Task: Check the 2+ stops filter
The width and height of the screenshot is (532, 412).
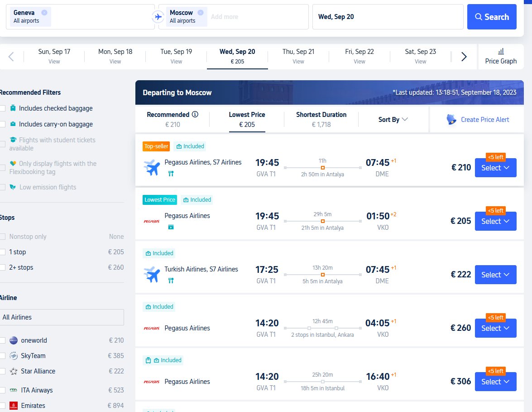Action: [x=2, y=268]
